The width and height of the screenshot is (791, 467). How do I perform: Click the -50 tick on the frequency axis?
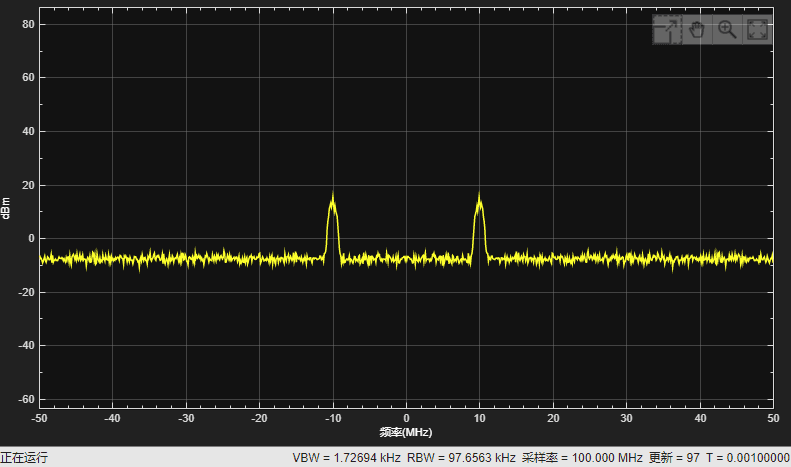pos(39,418)
